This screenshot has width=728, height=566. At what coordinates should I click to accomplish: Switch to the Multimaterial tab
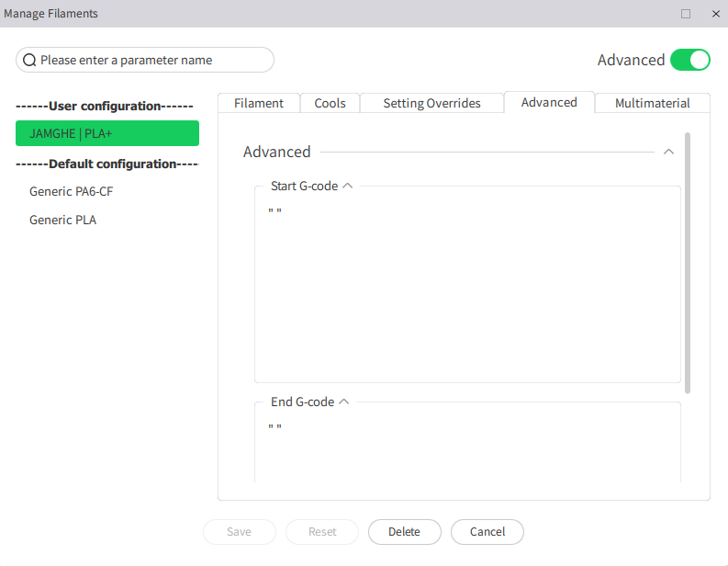point(653,103)
